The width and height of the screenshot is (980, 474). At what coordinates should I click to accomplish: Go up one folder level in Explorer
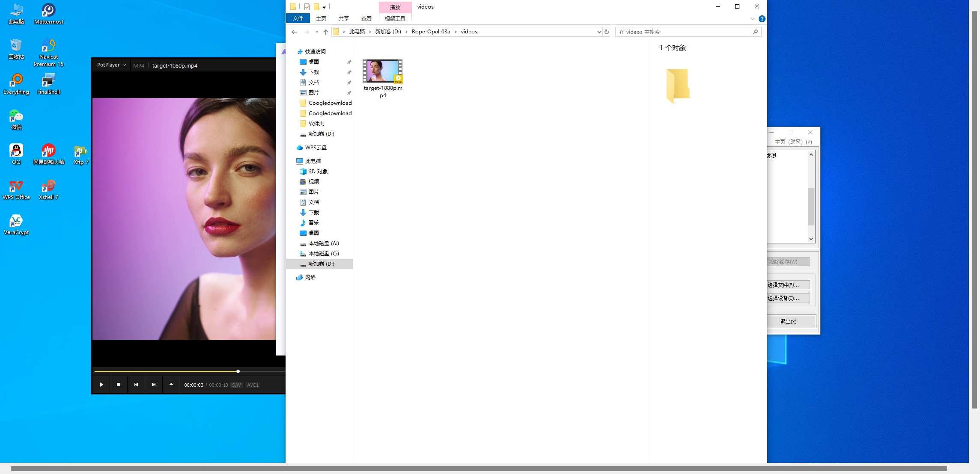326,32
